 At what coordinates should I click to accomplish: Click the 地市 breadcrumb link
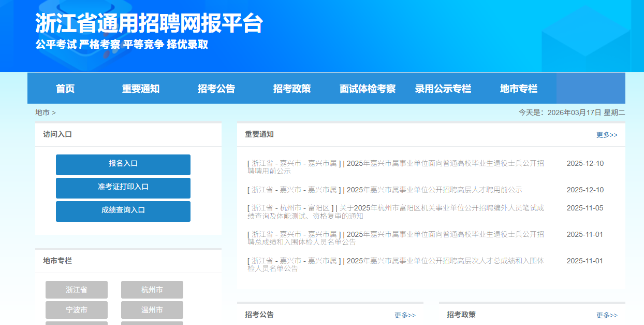click(38, 112)
